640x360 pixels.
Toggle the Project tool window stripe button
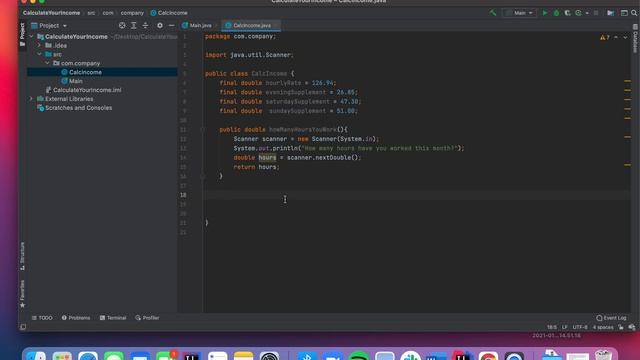tap(22, 34)
